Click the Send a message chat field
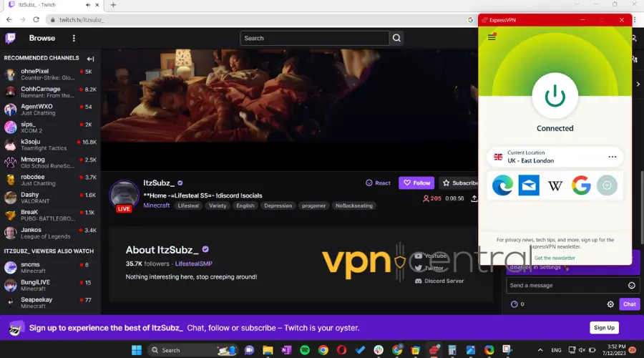The height and width of the screenshot is (358, 644). (x=567, y=286)
